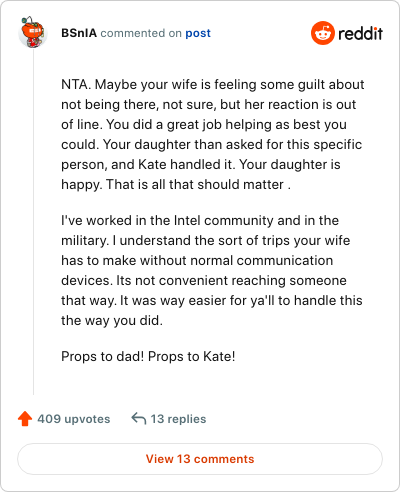Collapse thread using the vertical line
400x492 pixels.
click(x=33, y=222)
